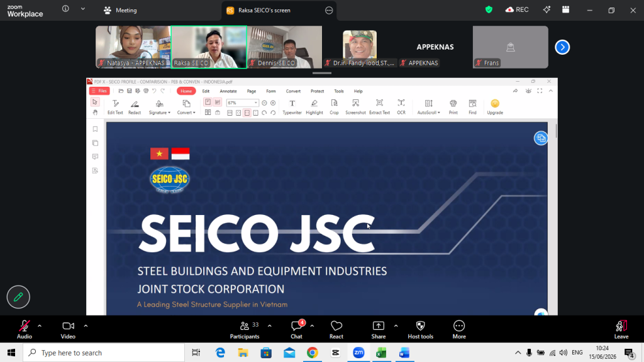Open the Help menu in PDF X
The height and width of the screenshot is (362, 644).
[x=358, y=91]
